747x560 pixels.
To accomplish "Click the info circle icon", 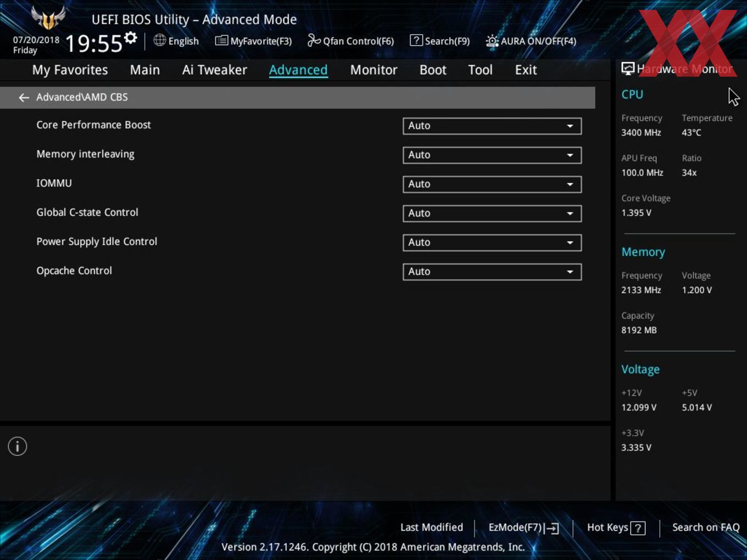I will coord(18,446).
